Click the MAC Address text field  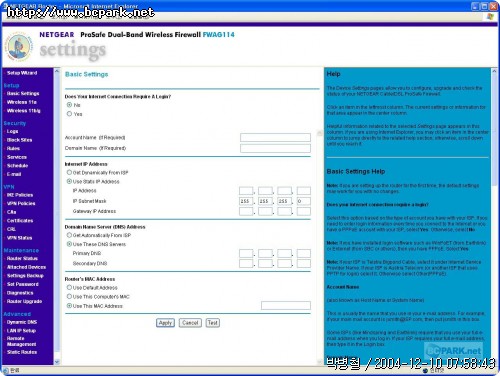pyautogui.click(x=286, y=306)
